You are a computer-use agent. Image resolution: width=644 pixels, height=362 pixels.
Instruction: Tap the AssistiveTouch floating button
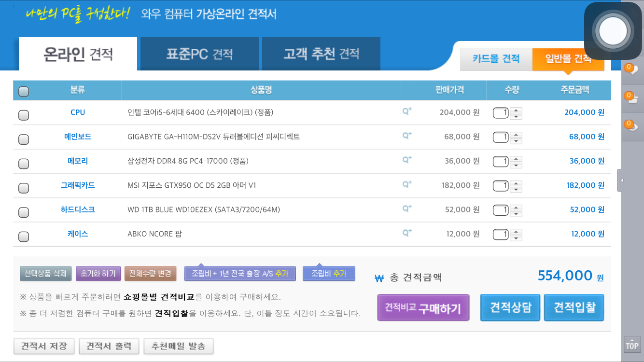coord(613,31)
